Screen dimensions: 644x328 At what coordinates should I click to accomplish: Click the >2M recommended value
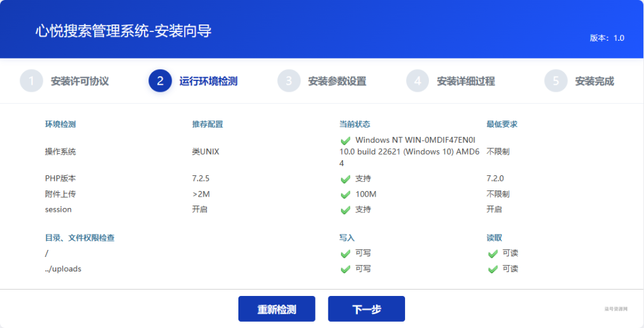pos(201,194)
